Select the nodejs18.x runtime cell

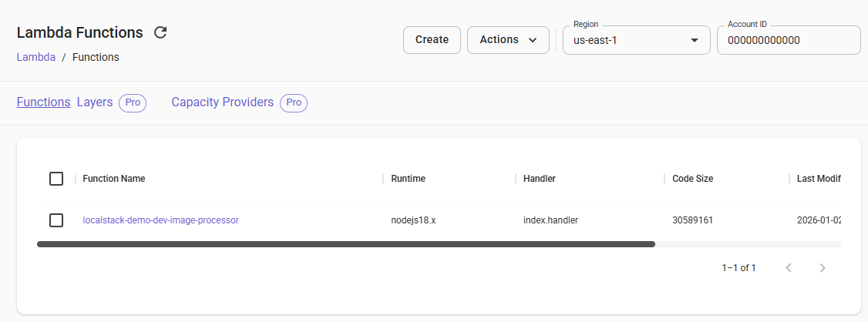[413, 220]
